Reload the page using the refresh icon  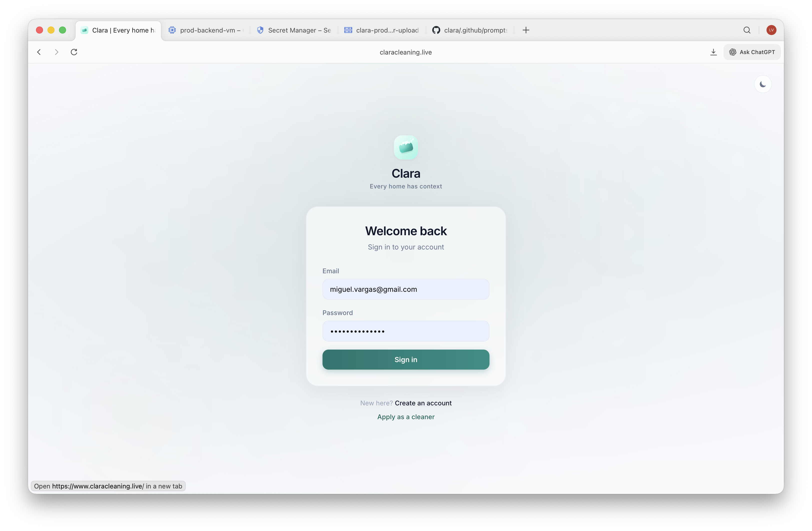coord(74,52)
